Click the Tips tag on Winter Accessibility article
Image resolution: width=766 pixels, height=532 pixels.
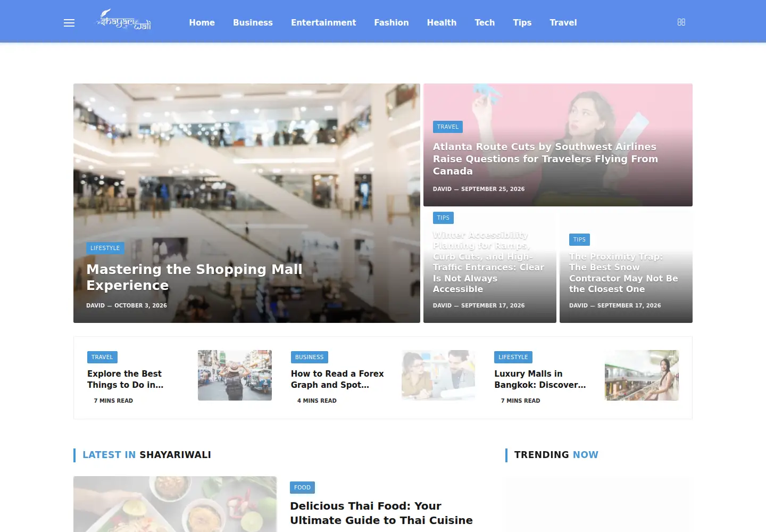(x=443, y=218)
